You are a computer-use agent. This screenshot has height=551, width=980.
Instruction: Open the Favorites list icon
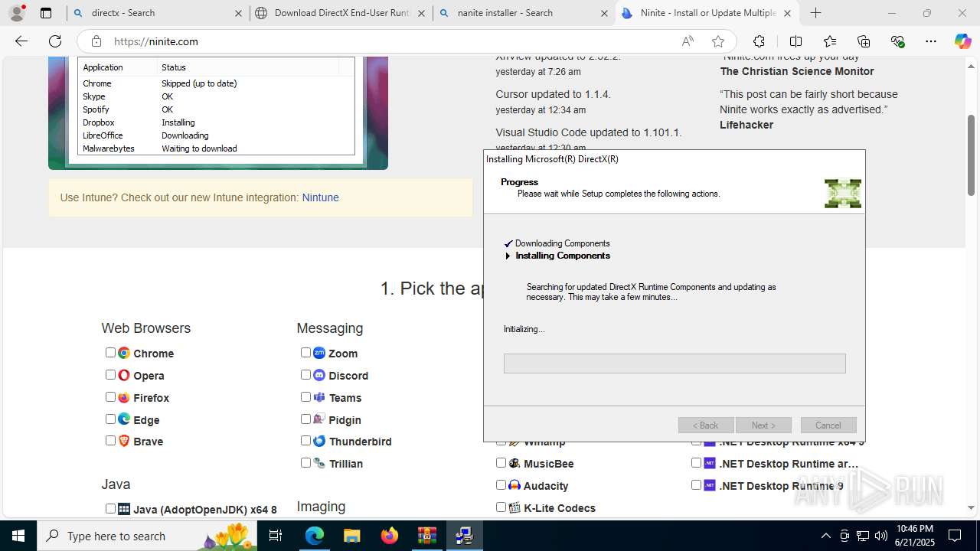830,41
